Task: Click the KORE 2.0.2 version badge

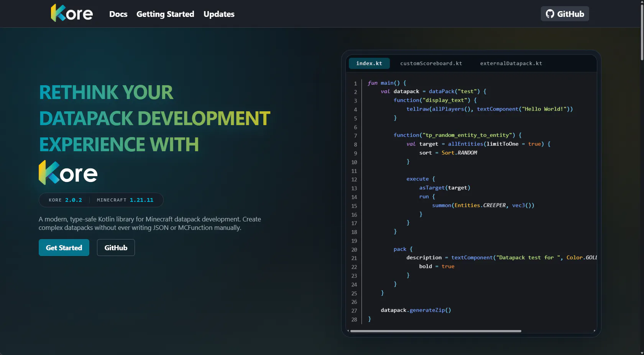Action: (x=65, y=200)
